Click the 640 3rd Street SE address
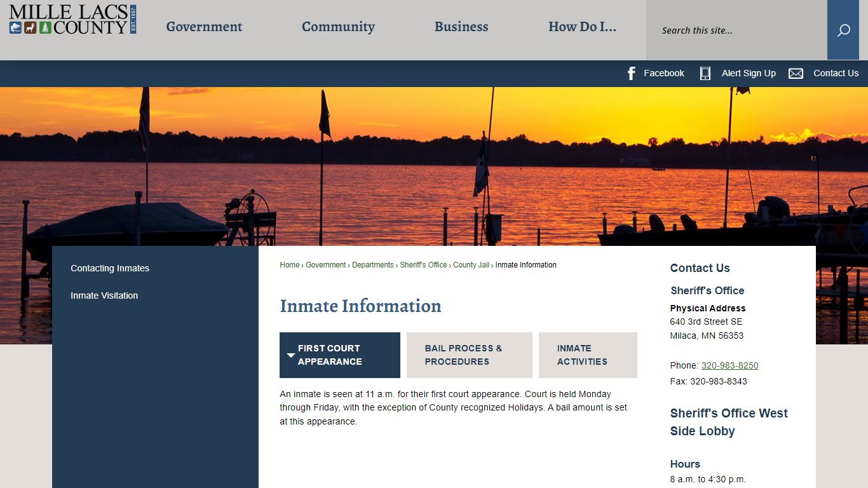The width and height of the screenshot is (868, 488). [x=706, y=322]
